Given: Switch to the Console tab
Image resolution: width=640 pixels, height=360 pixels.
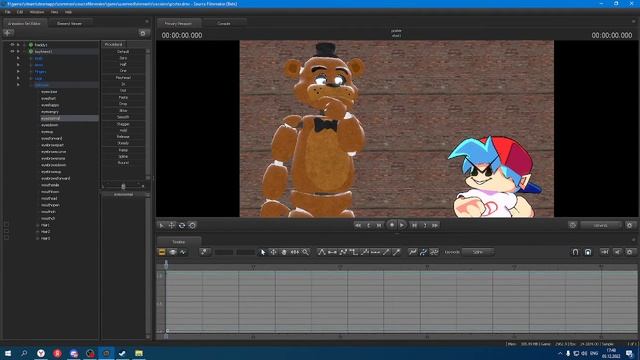Looking at the screenshot, I should click(224, 24).
